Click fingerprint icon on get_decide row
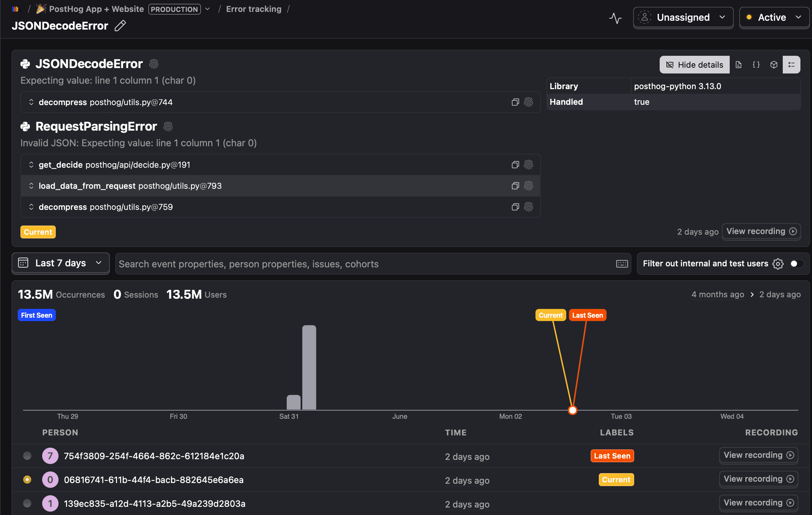This screenshot has width=812, height=515. (528, 165)
